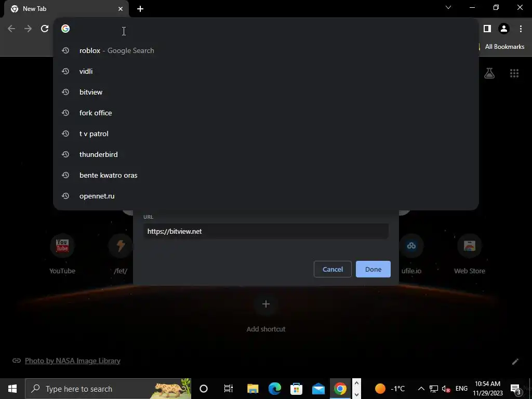The image size is (532, 399).
Task: Open a new tab with plus button
Action: [140, 9]
